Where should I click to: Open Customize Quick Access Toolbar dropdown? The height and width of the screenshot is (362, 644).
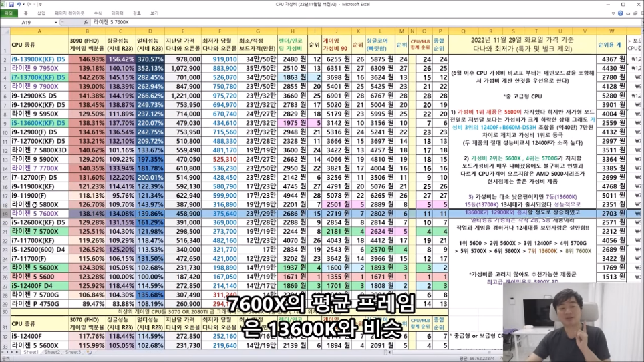[41, 5]
